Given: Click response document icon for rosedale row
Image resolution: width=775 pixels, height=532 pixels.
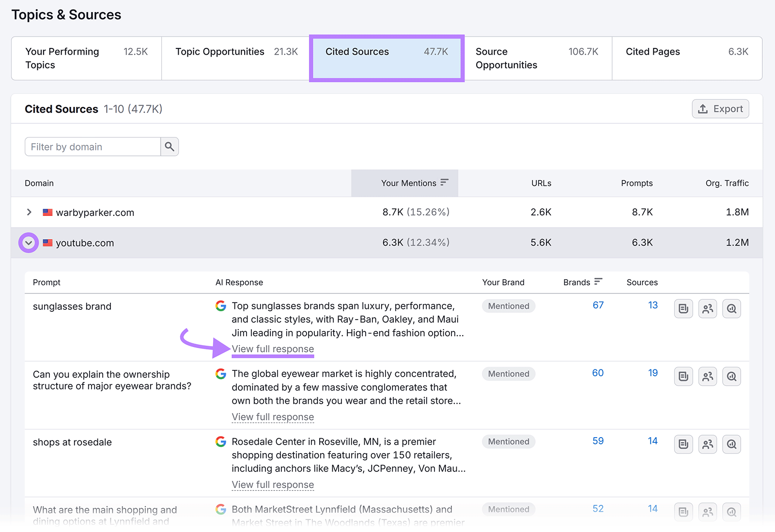Looking at the screenshot, I should click(683, 444).
